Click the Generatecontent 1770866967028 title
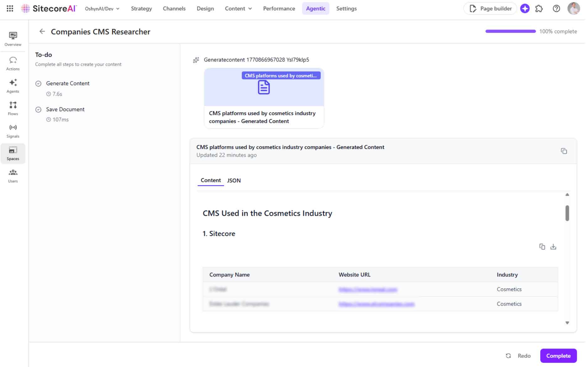 click(256, 60)
